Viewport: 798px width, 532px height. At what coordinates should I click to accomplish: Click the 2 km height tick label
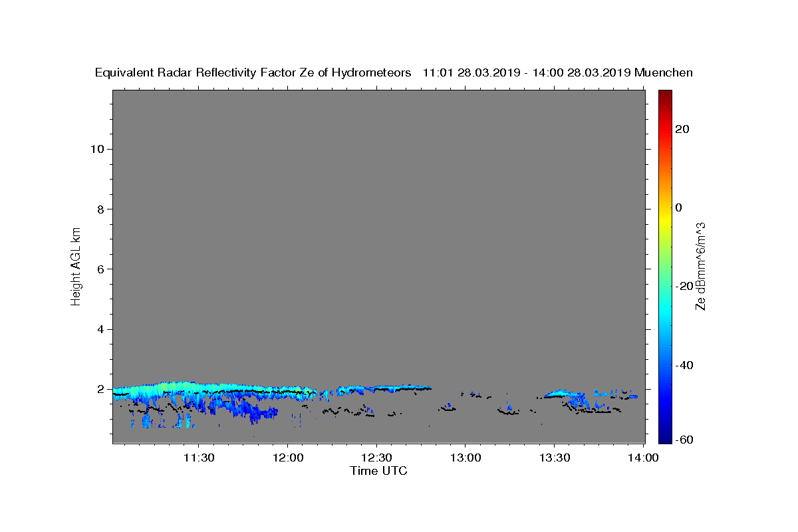101,389
